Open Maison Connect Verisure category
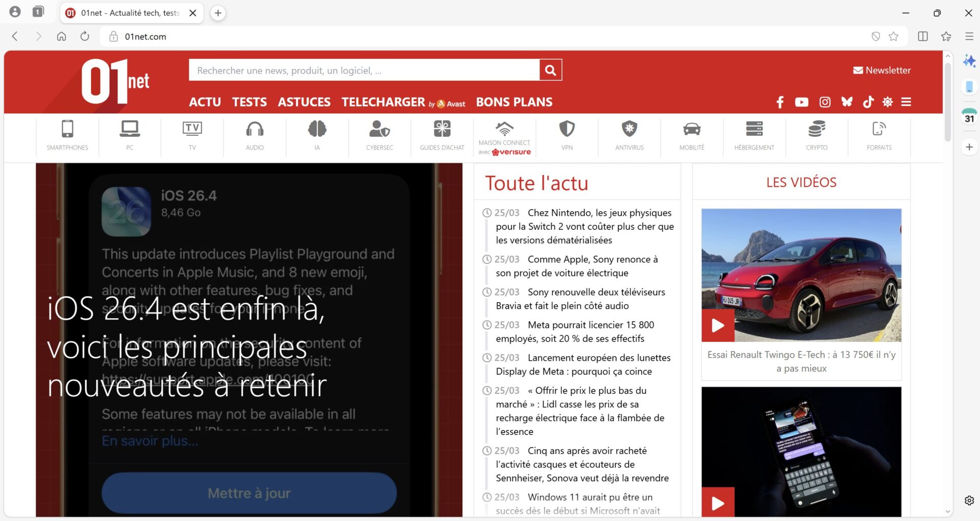The image size is (980, 521). [x=504, y=137]
